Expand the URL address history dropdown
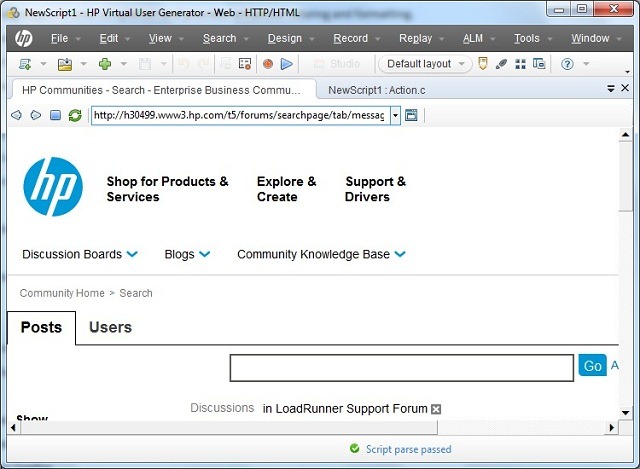Screen dimensions: 640x469 395,115
